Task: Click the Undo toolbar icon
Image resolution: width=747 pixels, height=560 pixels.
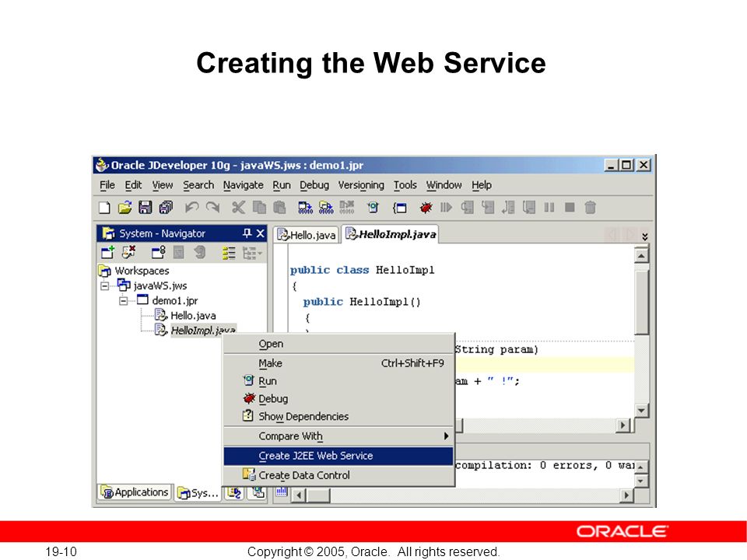Action: click(192, 208)
